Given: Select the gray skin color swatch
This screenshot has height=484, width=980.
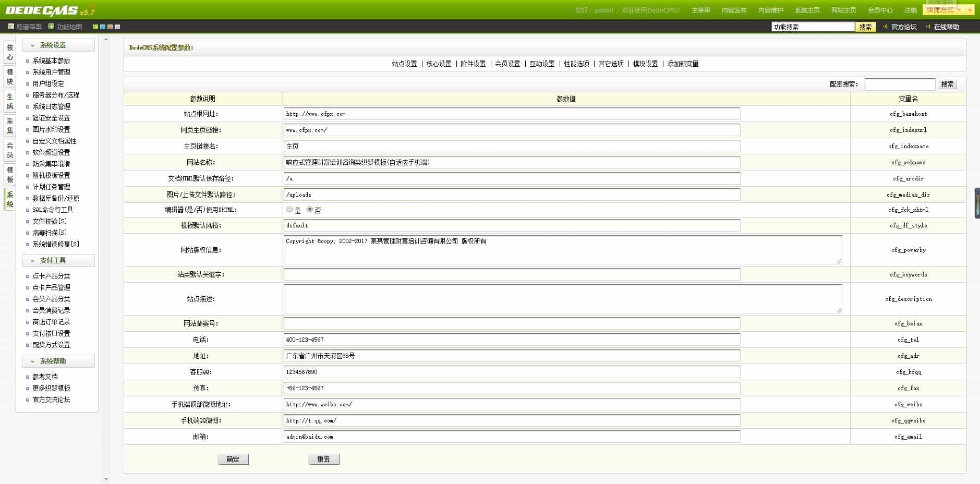Looking at the screenshot, I should tap(117, 27).
